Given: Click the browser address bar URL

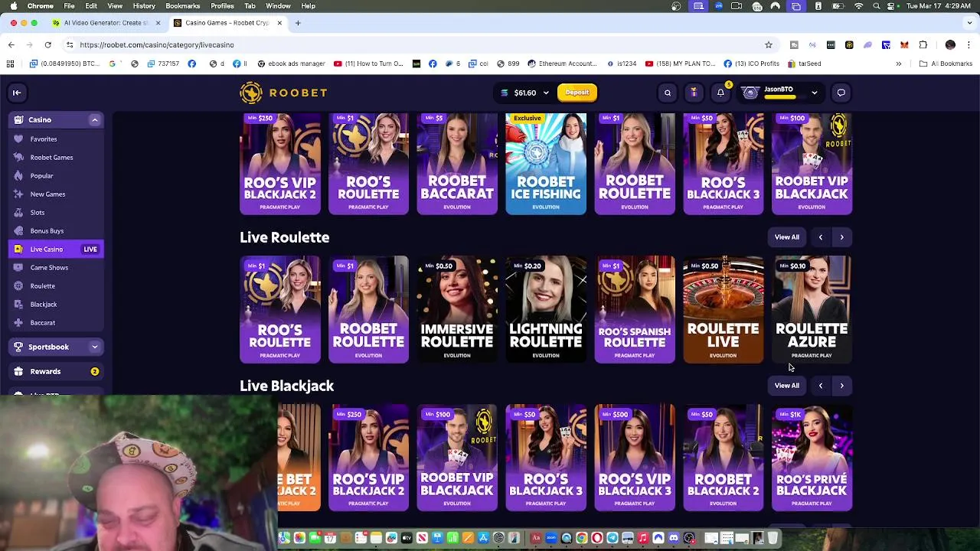Looking at the screenshot, I should (157, 45).
